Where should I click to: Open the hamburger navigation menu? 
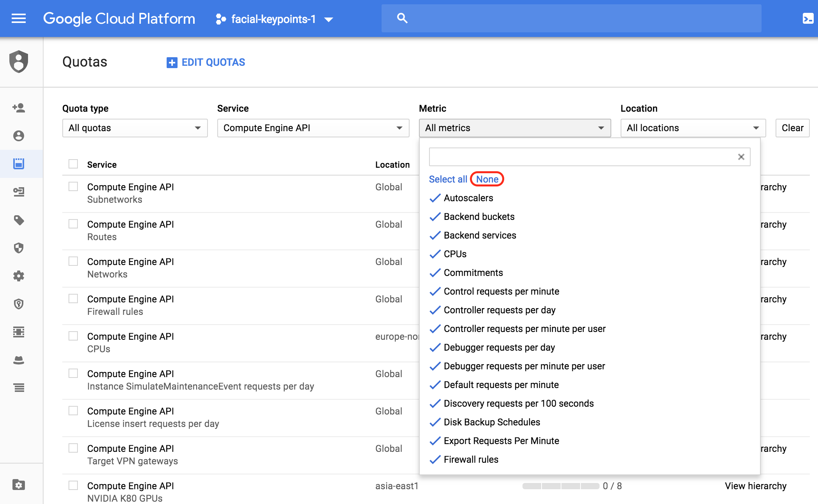click(18, 18)
